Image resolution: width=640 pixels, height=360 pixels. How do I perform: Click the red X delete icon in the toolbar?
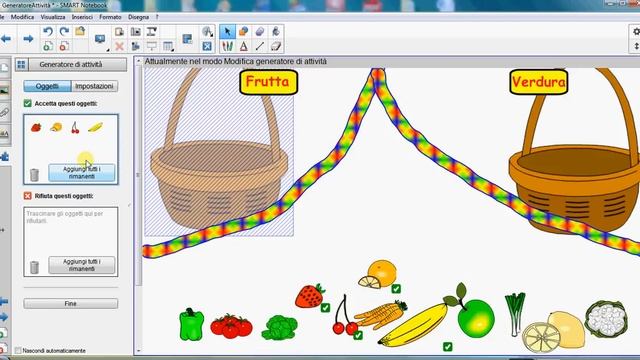click(119, 46)
